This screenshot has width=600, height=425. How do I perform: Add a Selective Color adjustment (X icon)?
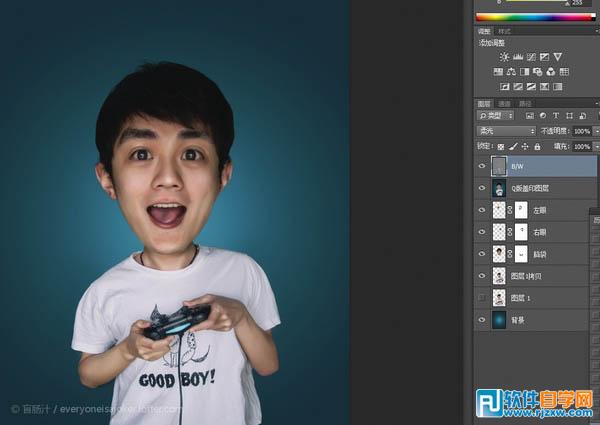[544, 86]
